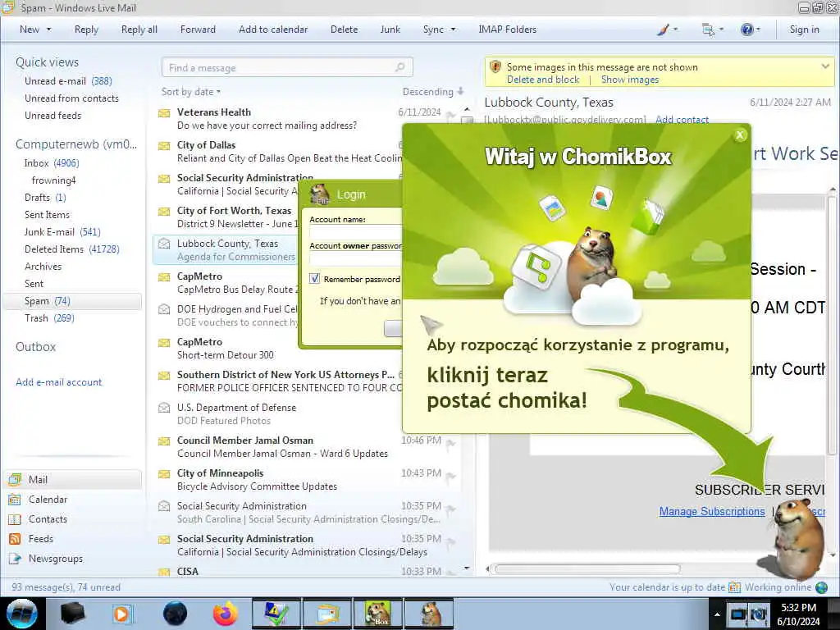Click the blue Help question mark icon
840x630 pixels.
click(x=746, y=30)
